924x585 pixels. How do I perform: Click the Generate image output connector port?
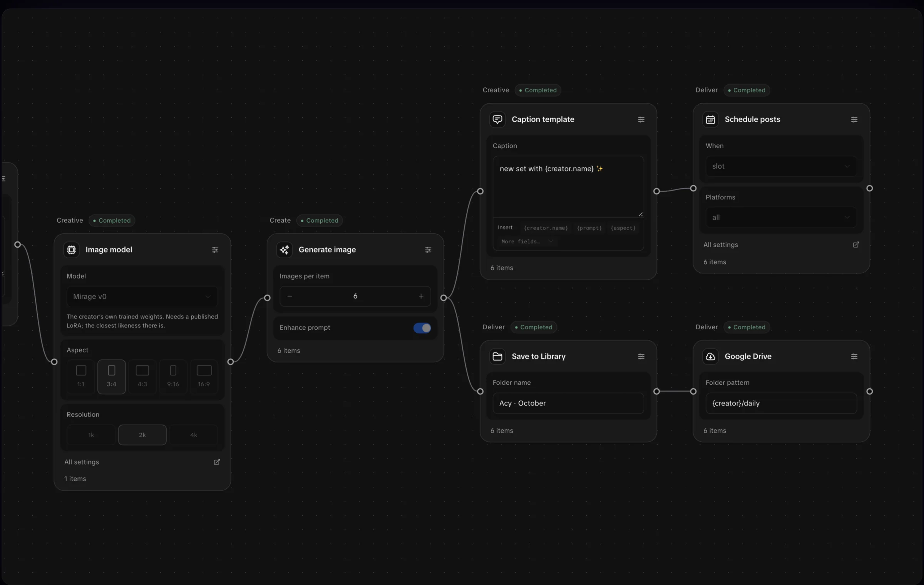444,298
